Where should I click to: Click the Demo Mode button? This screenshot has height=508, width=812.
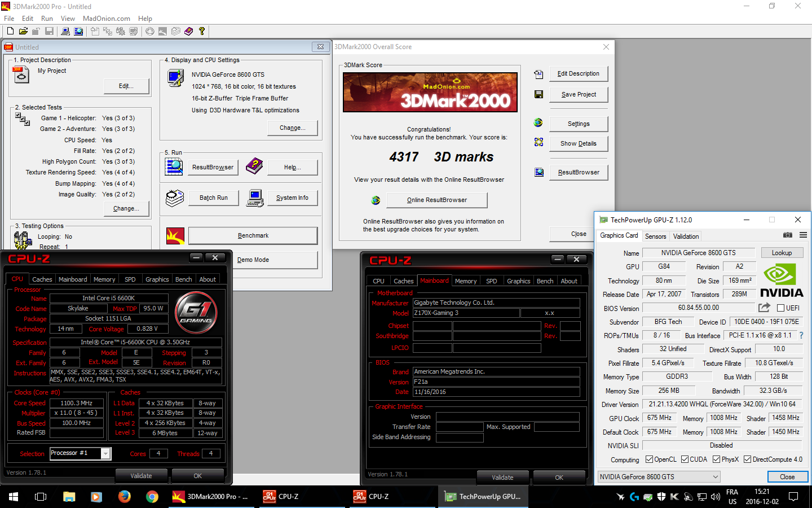253,260
